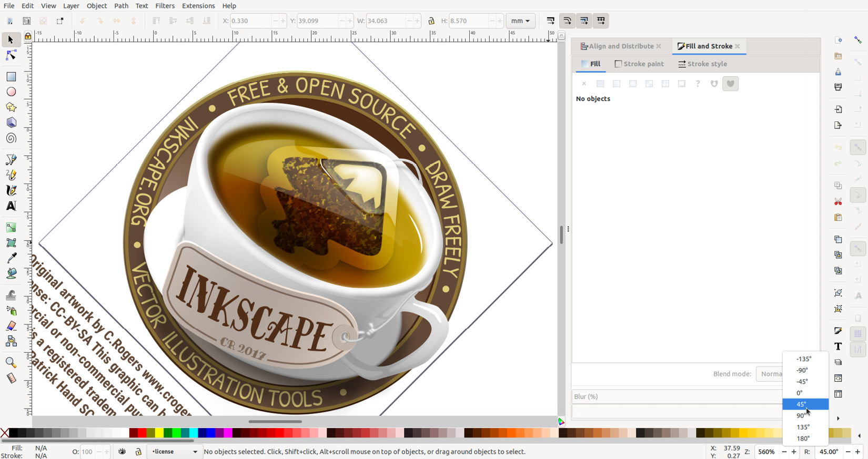
Task: Toggle move patterns with objects
Action: (x=601, y=21)
